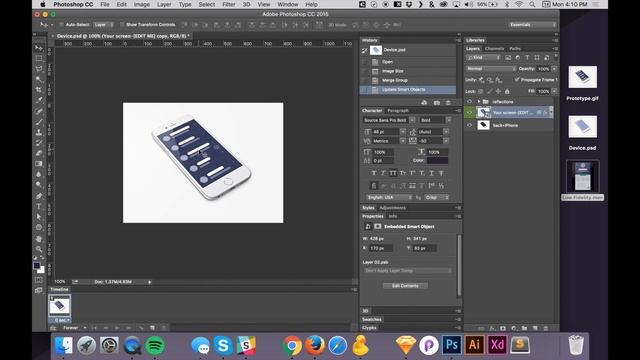Open Photoshop from the Dock
Image resolution: width=640 pixels, height=360 pixels.
451,345
